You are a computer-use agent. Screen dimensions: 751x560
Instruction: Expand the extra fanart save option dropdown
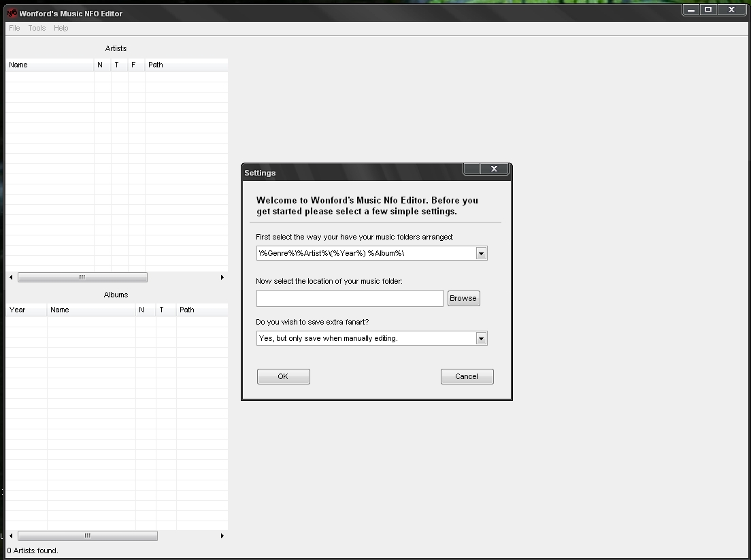[482, 338]
